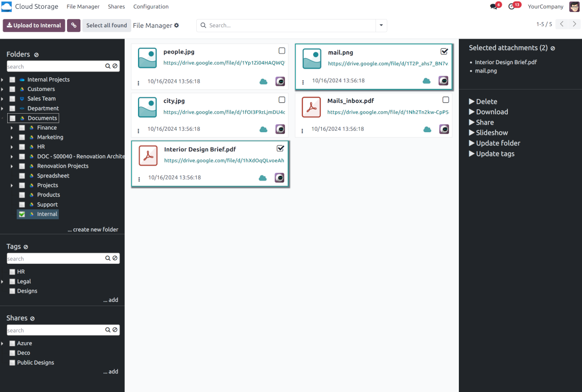Expand the Renovation Projects subfolder
582x392 pixels.
[12, 167]
